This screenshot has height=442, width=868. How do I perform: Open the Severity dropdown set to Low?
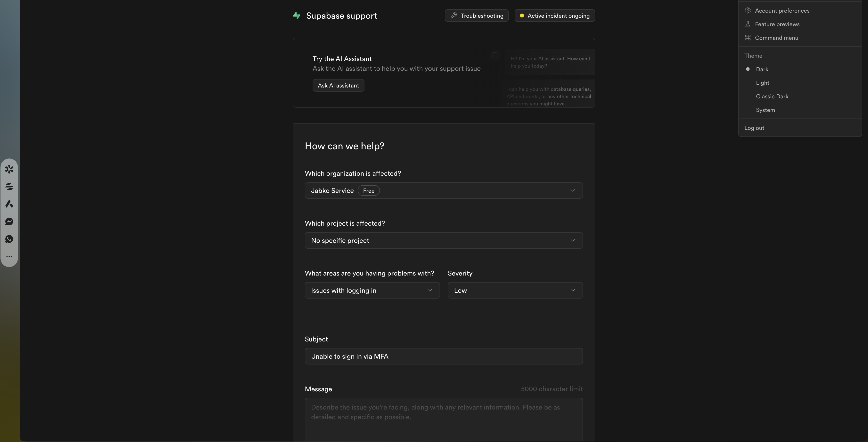[x=515, y=290]
